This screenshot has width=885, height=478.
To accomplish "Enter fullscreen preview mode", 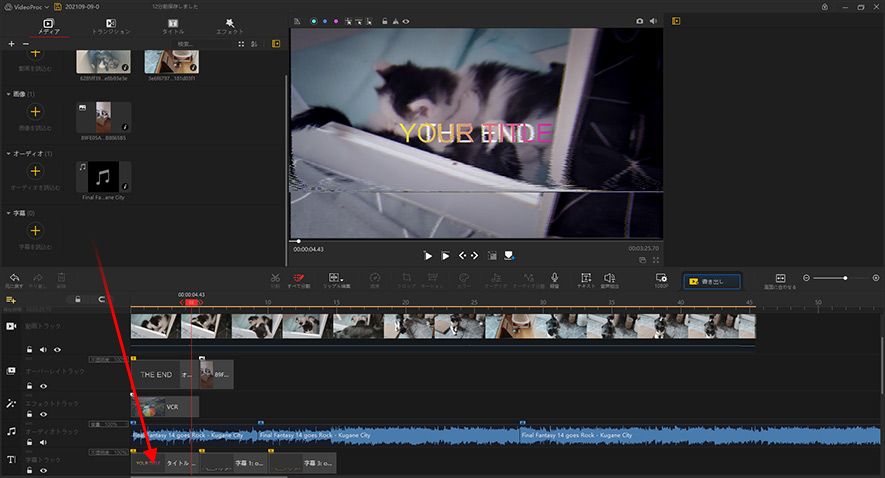I will [656, 260].
